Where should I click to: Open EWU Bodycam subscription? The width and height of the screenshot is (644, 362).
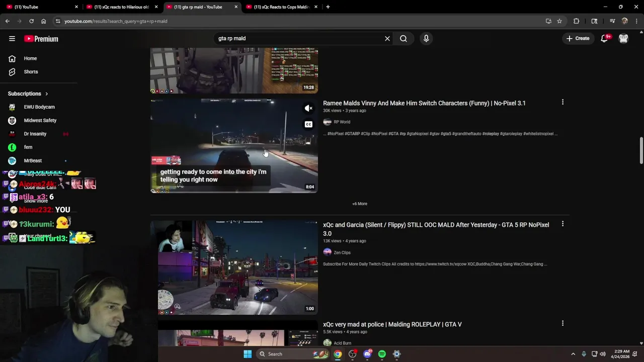[38, 107]
